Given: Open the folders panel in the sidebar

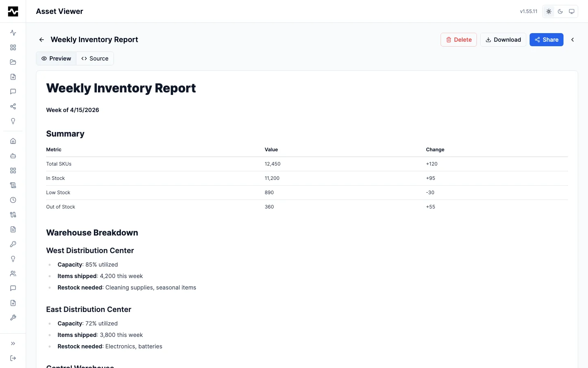Looking at the screenshot, I should (13, 62).
